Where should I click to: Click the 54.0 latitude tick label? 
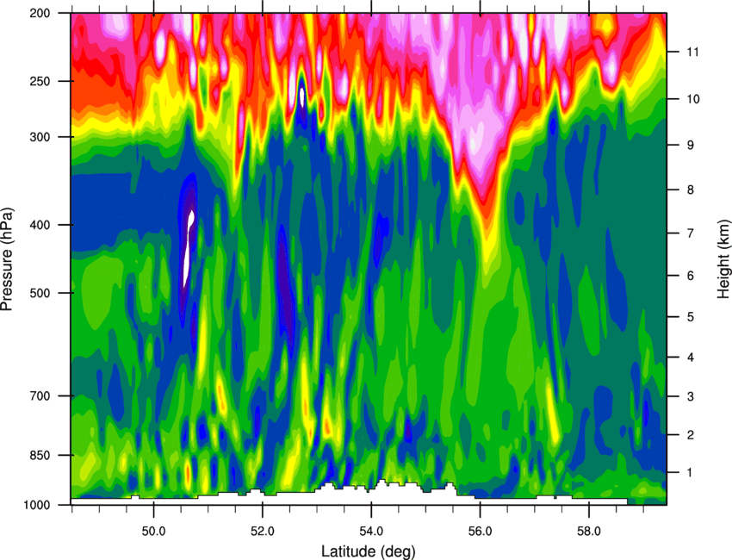pyautogui.click(x=371, y=532)
